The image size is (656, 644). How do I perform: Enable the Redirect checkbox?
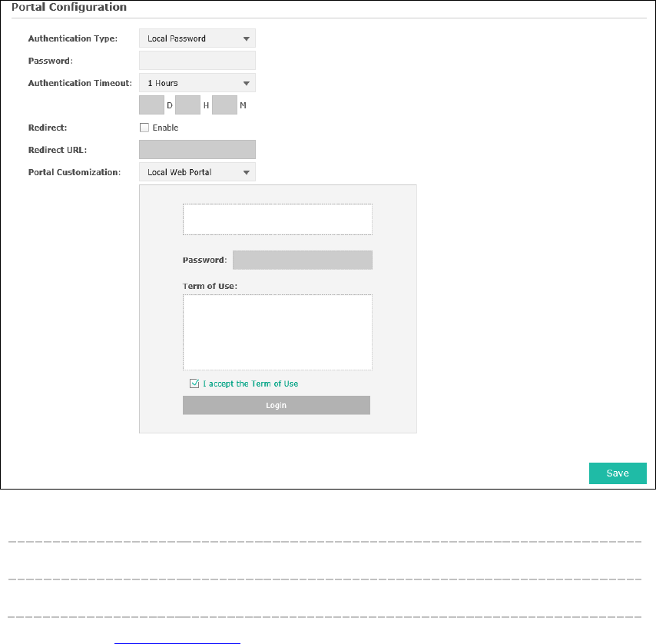tap(144, 128)
